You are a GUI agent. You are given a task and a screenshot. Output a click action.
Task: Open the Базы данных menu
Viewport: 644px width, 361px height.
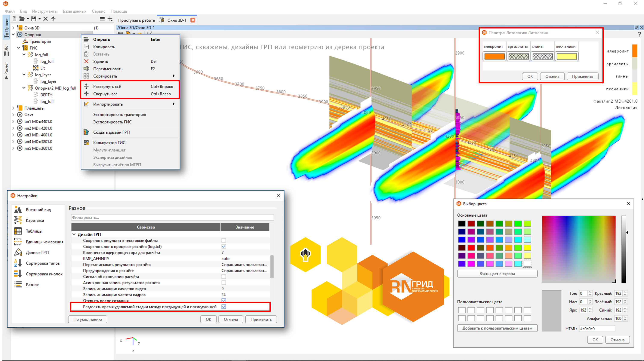pyautogui.click(x=74, y=11)
